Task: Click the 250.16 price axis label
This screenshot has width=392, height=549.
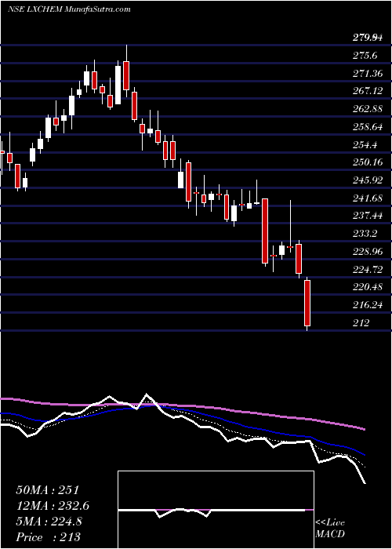Action: tap(367, 162)
